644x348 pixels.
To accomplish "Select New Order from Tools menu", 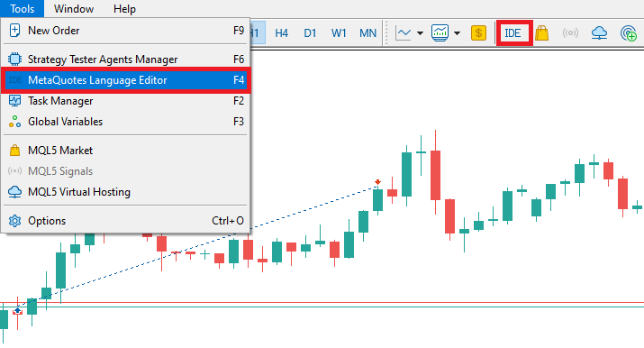I will [x=125, y=31].
